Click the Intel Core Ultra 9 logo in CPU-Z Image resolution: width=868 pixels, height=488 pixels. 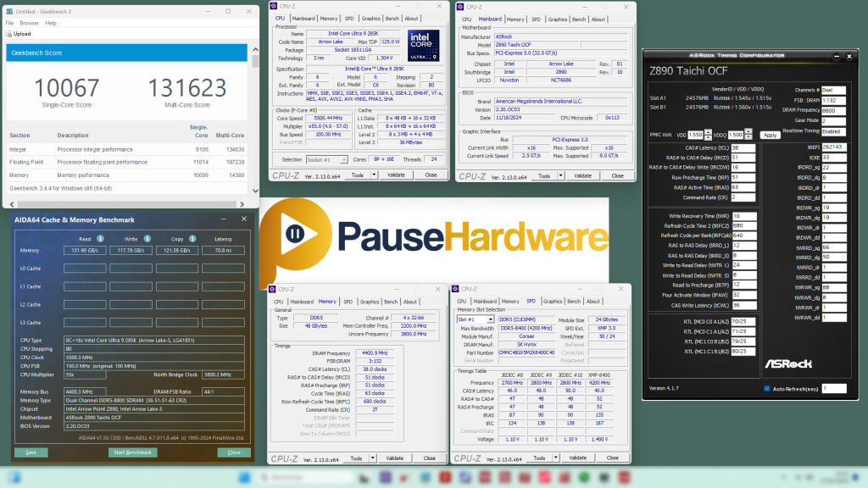pos(424,46)
